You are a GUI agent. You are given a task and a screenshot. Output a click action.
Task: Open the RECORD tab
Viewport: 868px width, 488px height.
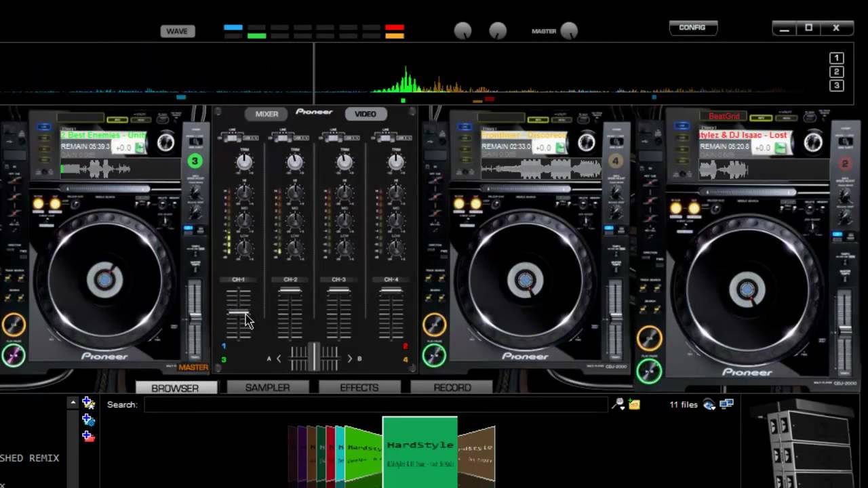452,388
